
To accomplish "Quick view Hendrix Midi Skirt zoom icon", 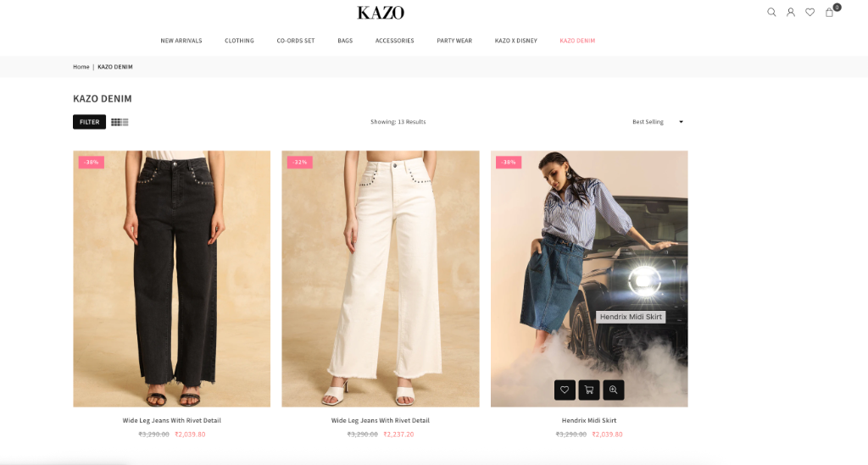I will (614, 390).
